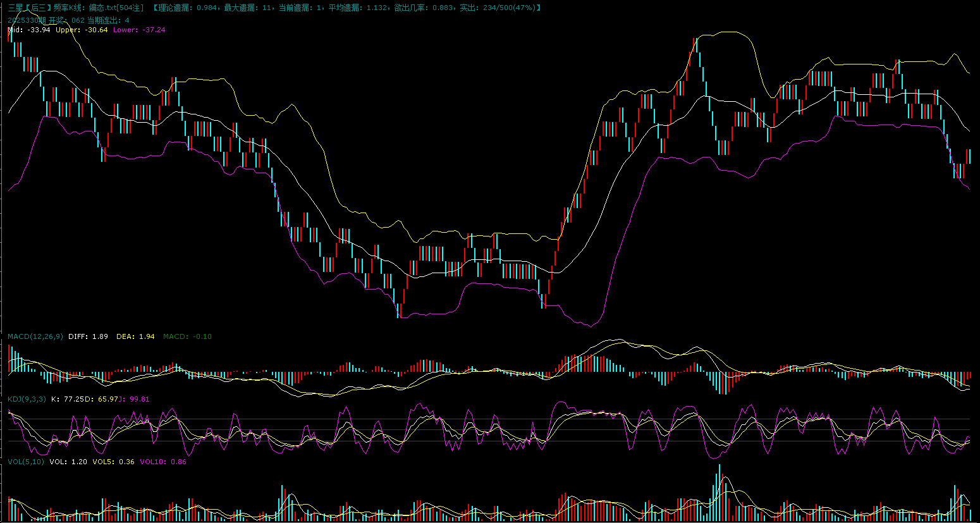Click the MACD(12,26,9) indicator label
Image resolution: width=980 pixels, height=523 pixels.
[35, 336]
